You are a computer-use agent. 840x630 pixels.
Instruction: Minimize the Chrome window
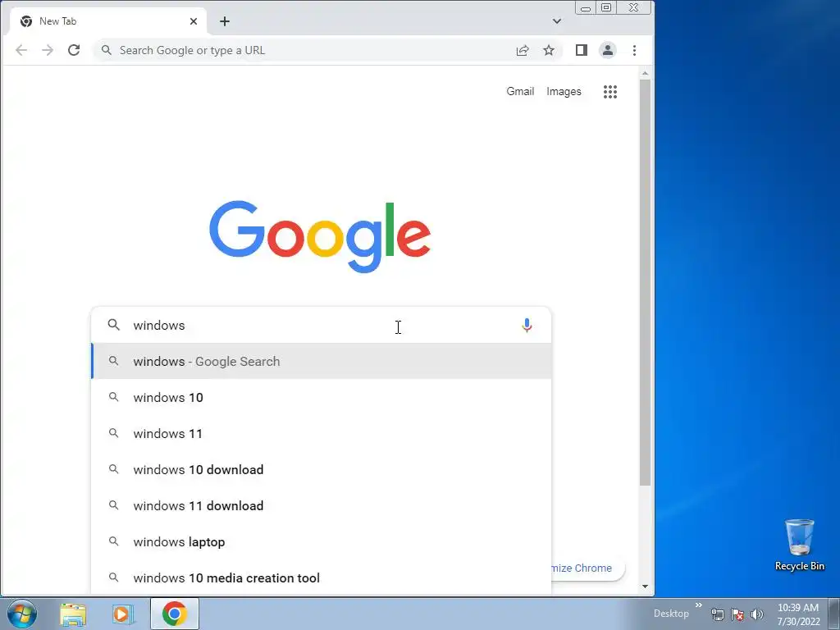(586, 7)
